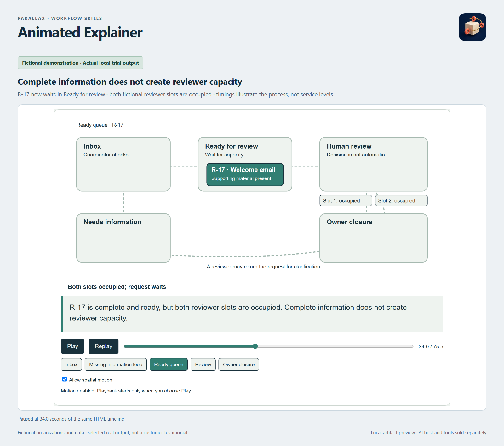
Task: Click the Animated Explainer title
Action: (x=80, y=32)
